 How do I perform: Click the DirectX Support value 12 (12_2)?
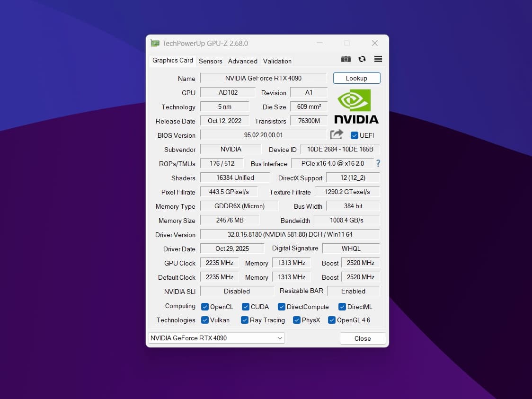353,178
